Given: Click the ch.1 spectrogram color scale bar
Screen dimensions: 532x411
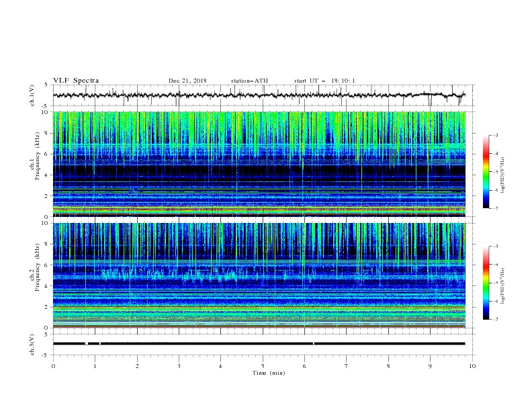Looking at the screenshot, I should tap(486, 172).
